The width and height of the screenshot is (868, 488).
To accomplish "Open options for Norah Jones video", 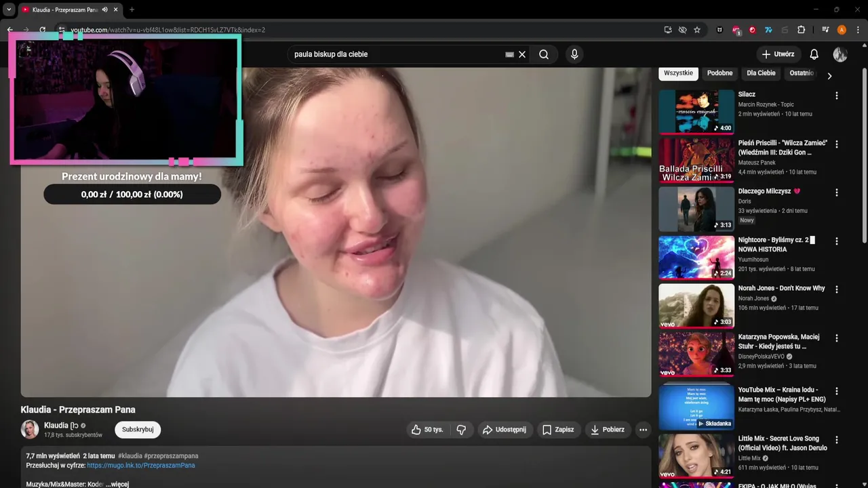I will [837, 289].
